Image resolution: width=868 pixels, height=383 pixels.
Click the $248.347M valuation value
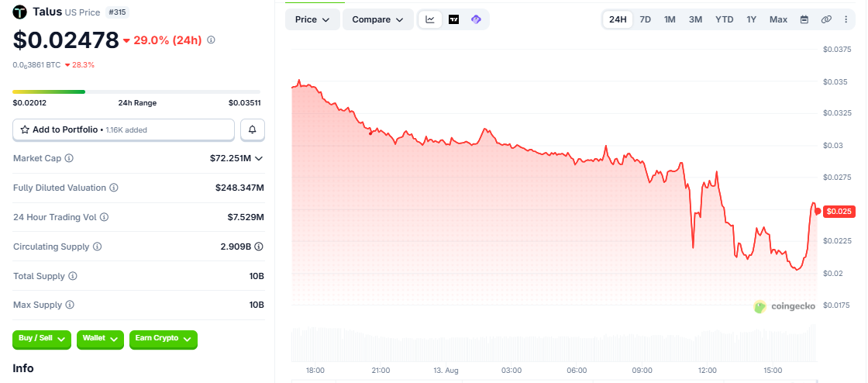coord(239,188)
